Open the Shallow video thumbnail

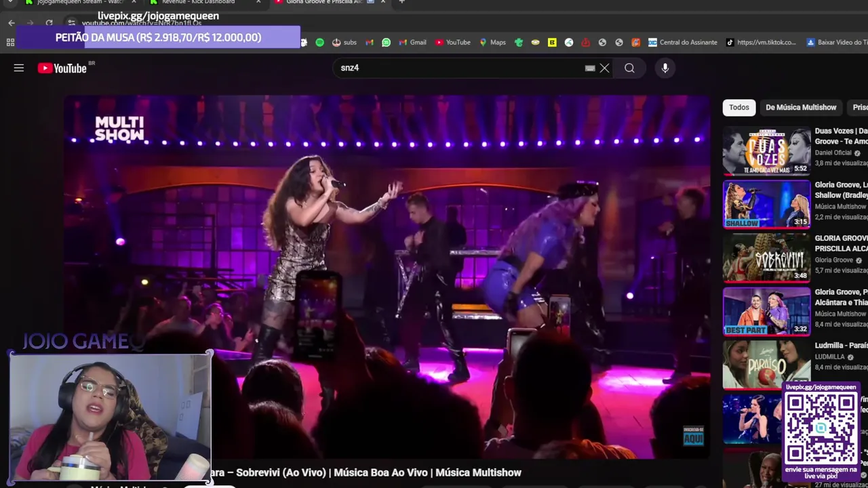766,204
